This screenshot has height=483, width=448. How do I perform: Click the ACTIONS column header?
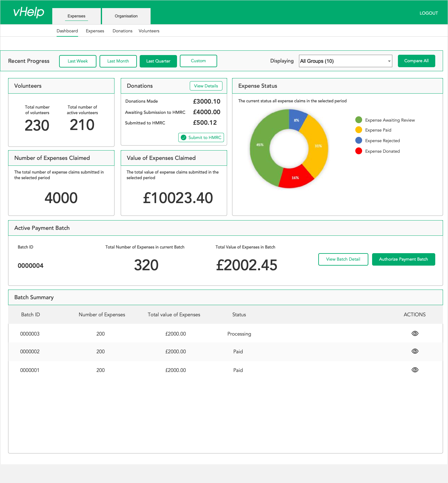pyautogui.click(x=415, y=314)
